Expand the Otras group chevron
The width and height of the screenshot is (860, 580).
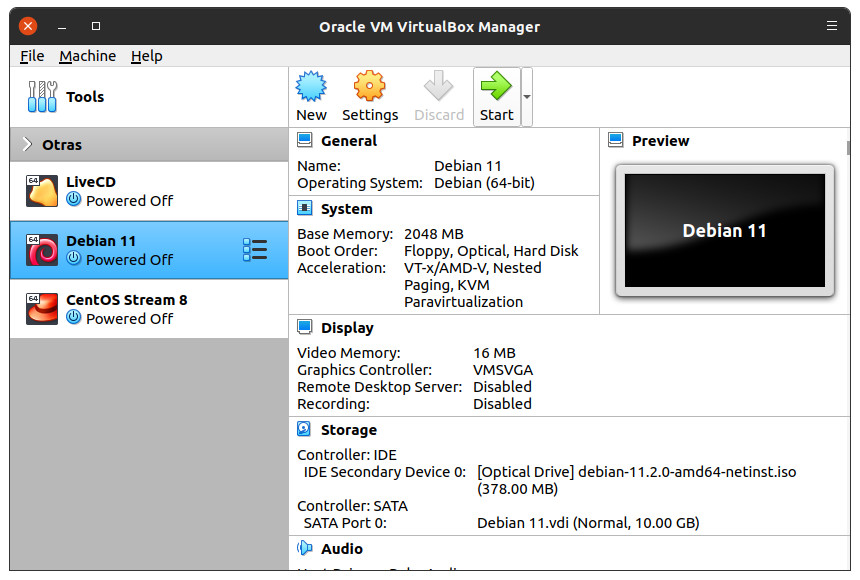tap(26, 145)
